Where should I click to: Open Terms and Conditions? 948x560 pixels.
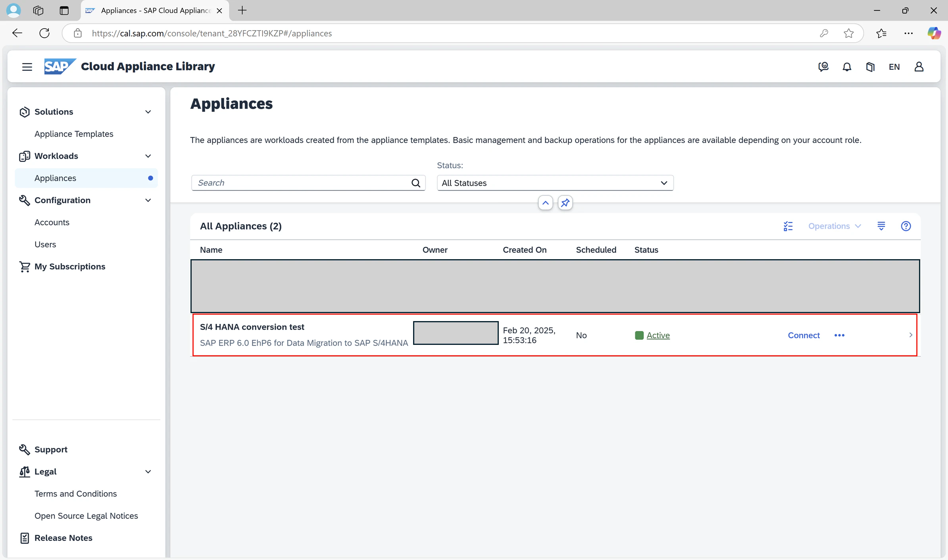(x=75, y=494)
